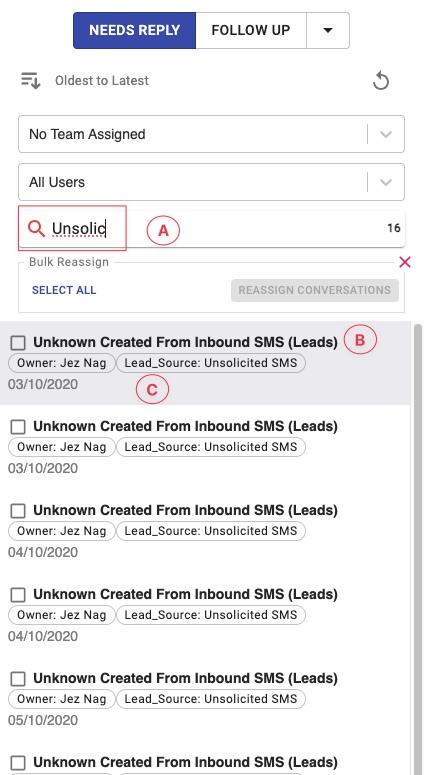The height and width of the screenshot is (775, 424).
Task: Click the Reassign Conversations button
Action: [315, 290]
